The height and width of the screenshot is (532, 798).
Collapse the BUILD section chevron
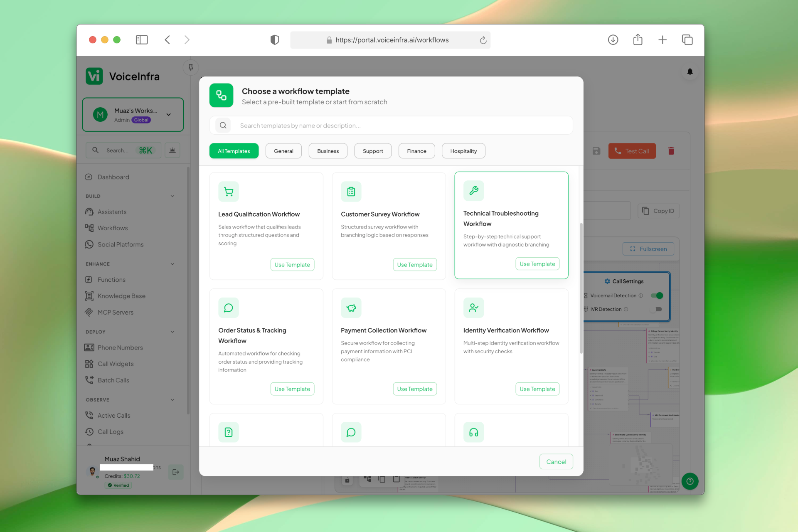coord(172,196)
